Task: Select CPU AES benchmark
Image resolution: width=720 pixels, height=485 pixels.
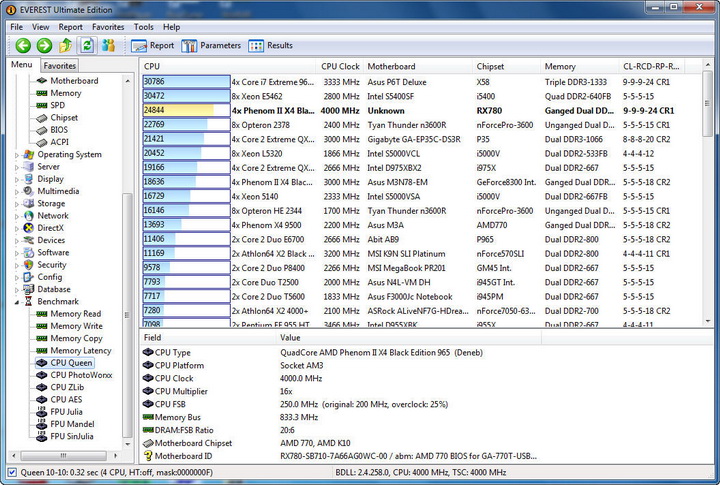Action: 67,400
